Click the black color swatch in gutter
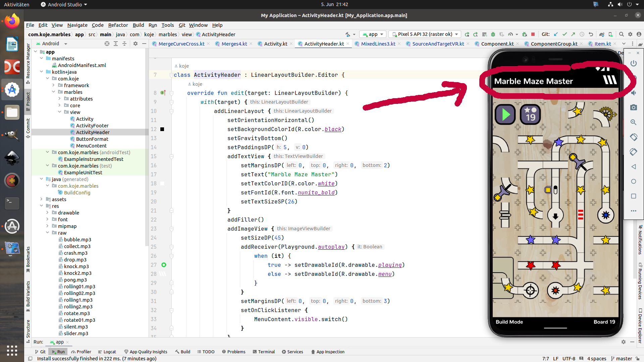Screen dimensions: 644x362 pos(162,129)
